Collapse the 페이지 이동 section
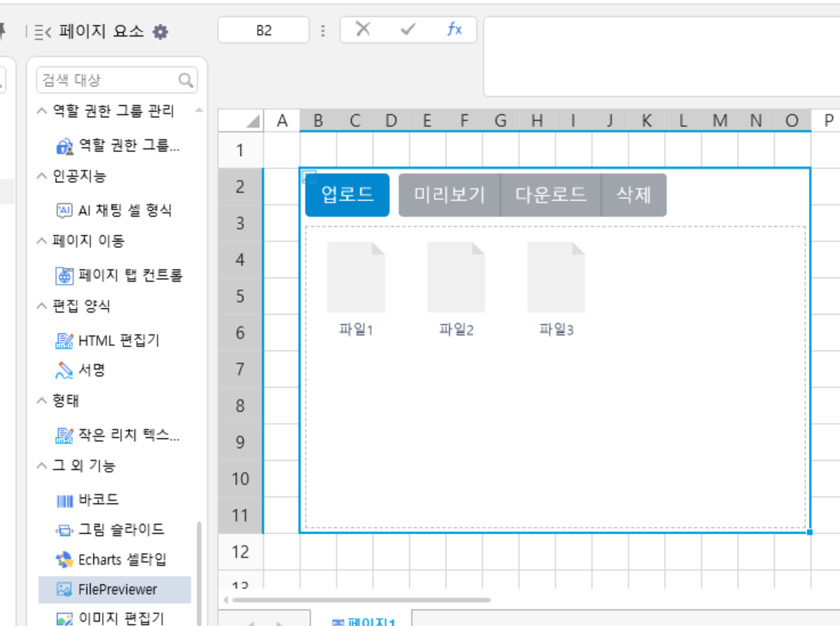This screenshot has width=840, height=626. (x=42, y=241)
